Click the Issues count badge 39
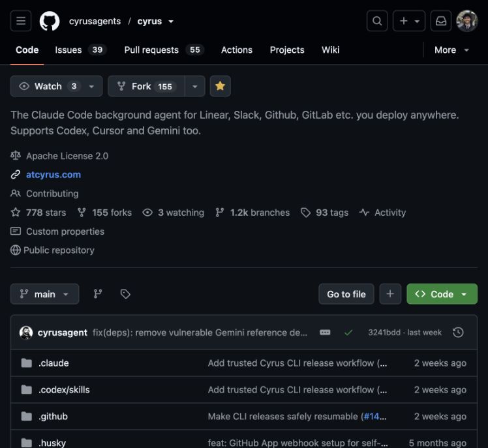The height and width of the screenshot is (448, 488). tap(97, 50)
